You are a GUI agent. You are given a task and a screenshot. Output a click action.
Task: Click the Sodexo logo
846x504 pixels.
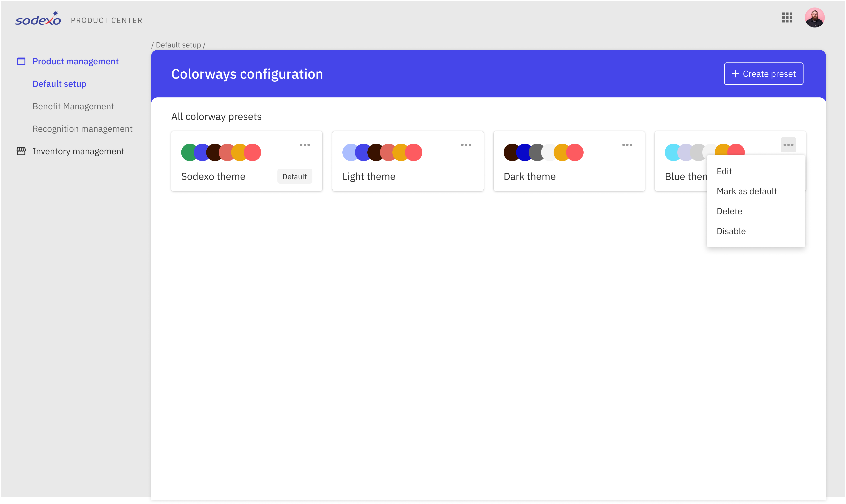tap(38, 19)
